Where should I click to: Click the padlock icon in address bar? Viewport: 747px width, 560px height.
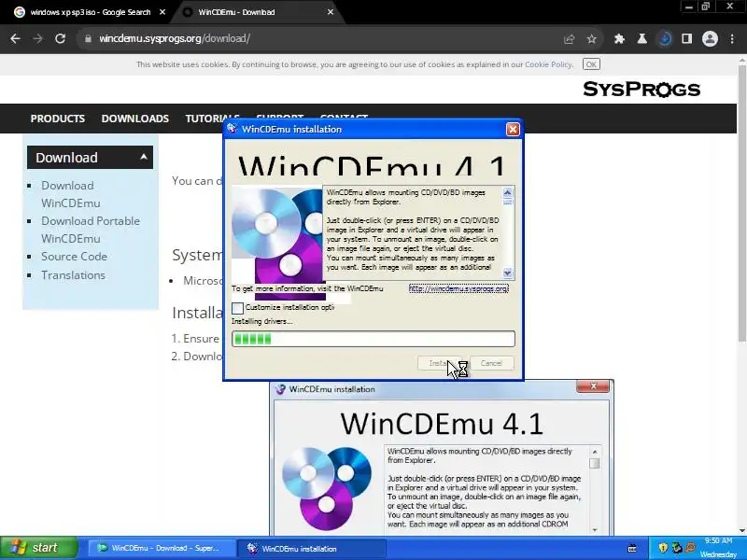point(88,38)
